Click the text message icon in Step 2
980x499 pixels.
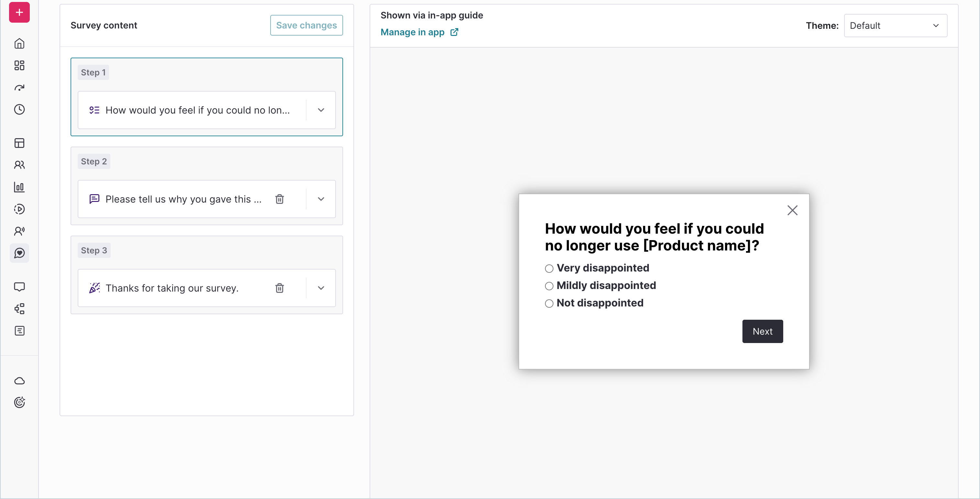pos(95,199)
